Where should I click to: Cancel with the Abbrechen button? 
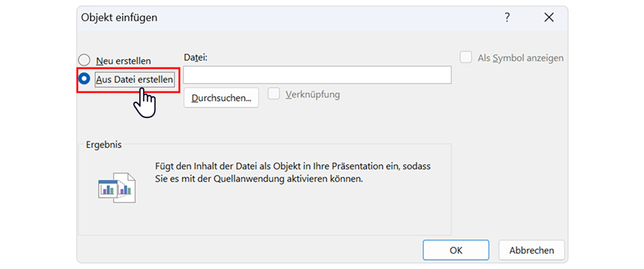coord(532,250)
